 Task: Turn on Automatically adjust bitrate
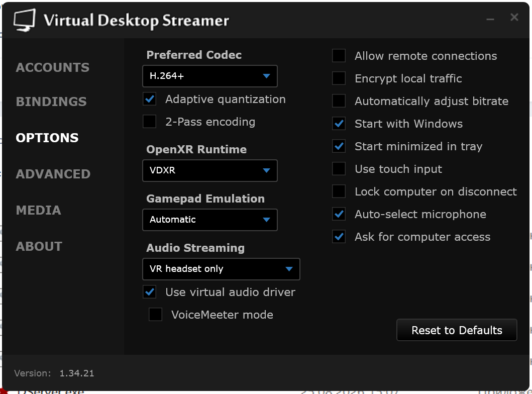[x=339, y=101]
